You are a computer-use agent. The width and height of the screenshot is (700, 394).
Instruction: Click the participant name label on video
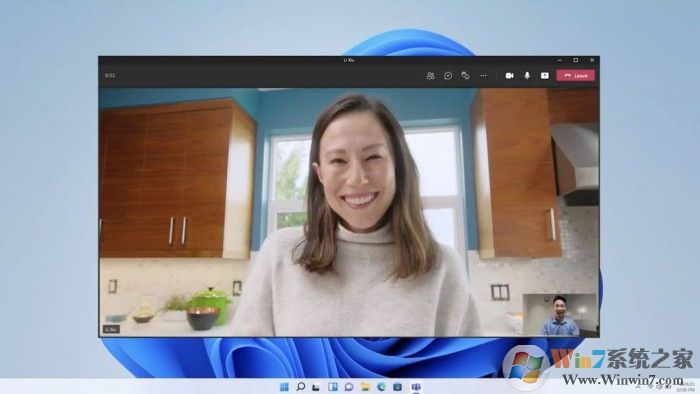point(111,329)
